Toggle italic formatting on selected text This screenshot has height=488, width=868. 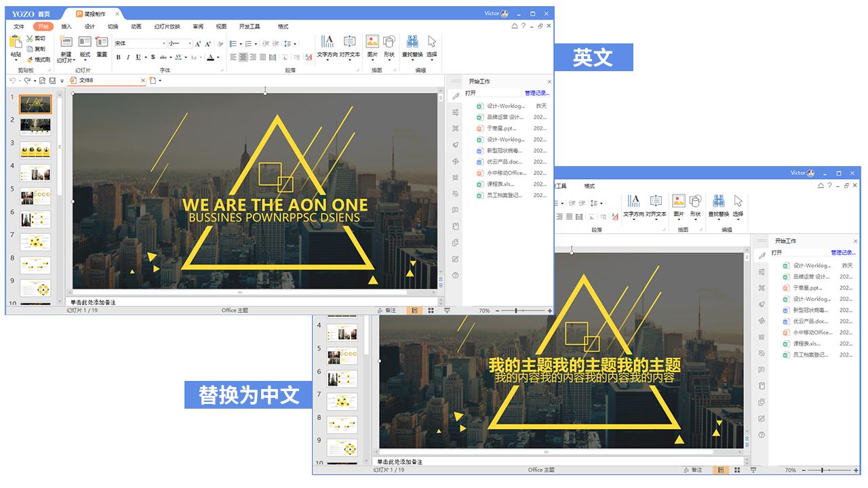point(128,58)
